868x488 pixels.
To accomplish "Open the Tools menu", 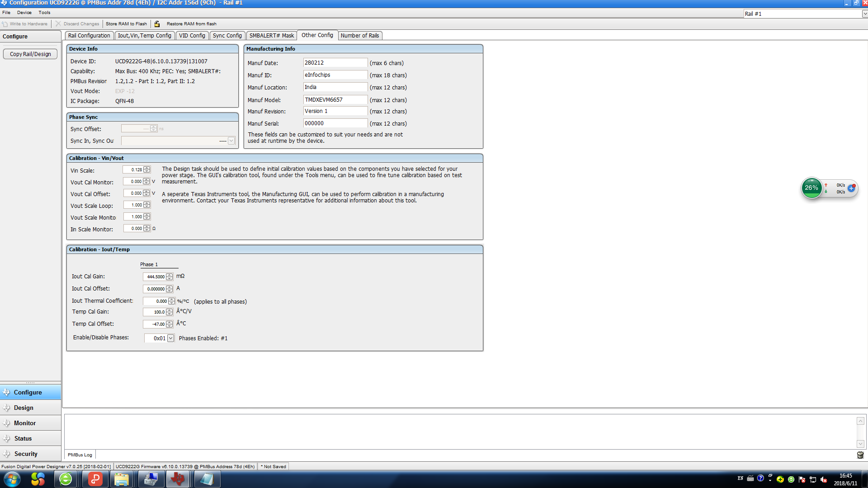I will point(44,13).
